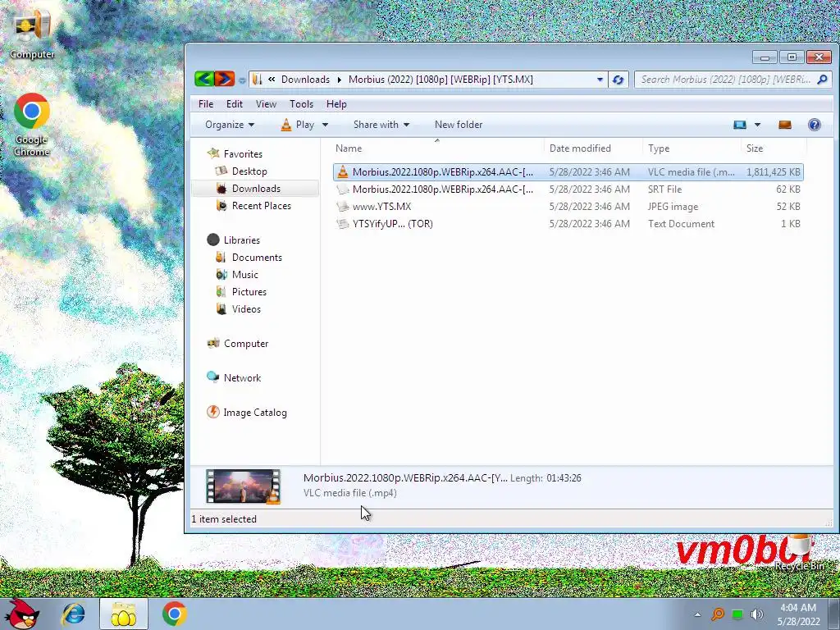
Task: Click the icon of www.YTS.MX image
Action: [343, 206]
